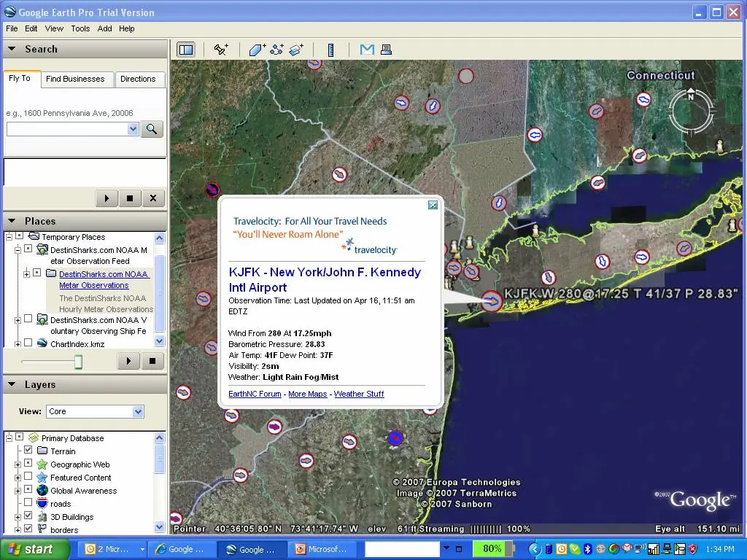Open the DestinSharks.com NOAA Metar Observations link
747x560 pixels.
(104, 279)
